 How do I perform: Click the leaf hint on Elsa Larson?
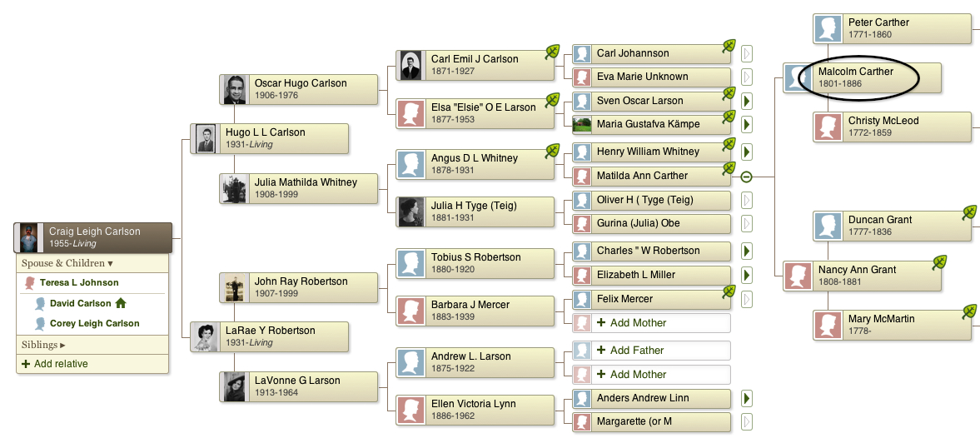coord(552,99)
